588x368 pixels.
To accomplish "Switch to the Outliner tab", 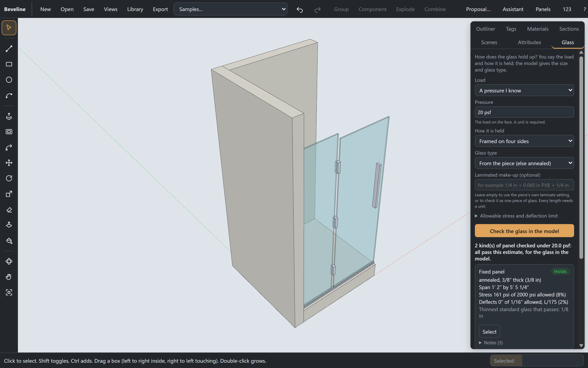I will (x=486, y=29).
